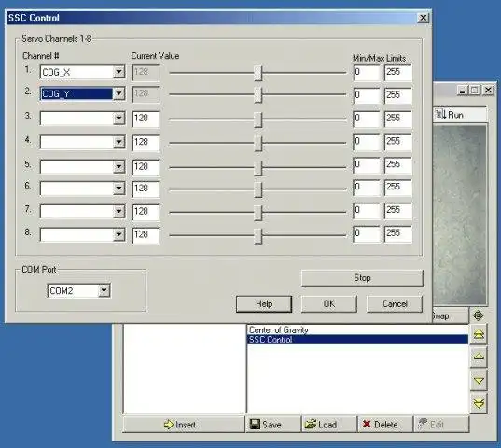Click channel 1 maximum limit field

pyautogui.click(x=397, y=73)
